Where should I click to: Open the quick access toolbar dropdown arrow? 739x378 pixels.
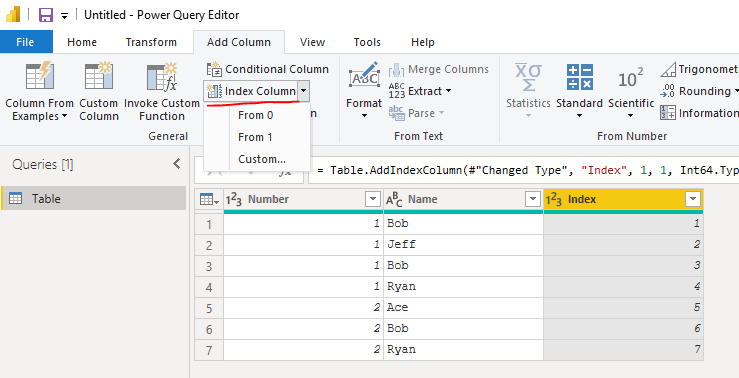tap(65, 16)
